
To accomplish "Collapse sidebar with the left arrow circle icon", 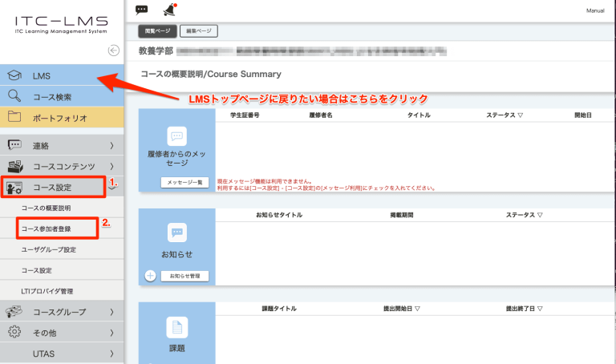I will [x=113, y=50].
